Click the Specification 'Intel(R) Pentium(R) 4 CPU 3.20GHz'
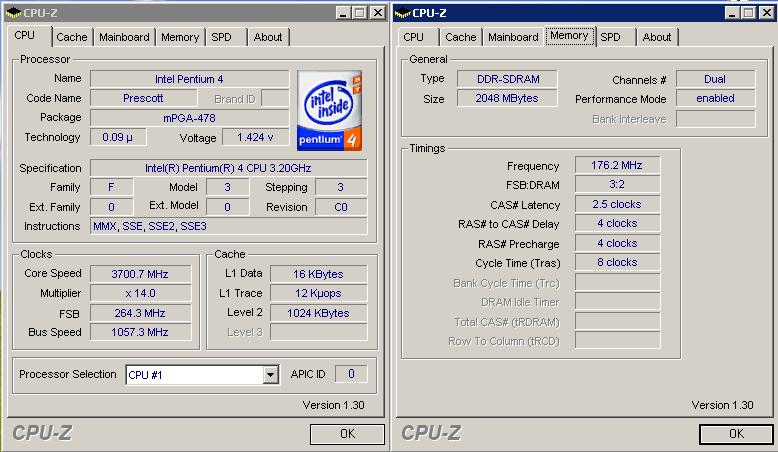Screen dimensions: 778x452 (228, 168)
